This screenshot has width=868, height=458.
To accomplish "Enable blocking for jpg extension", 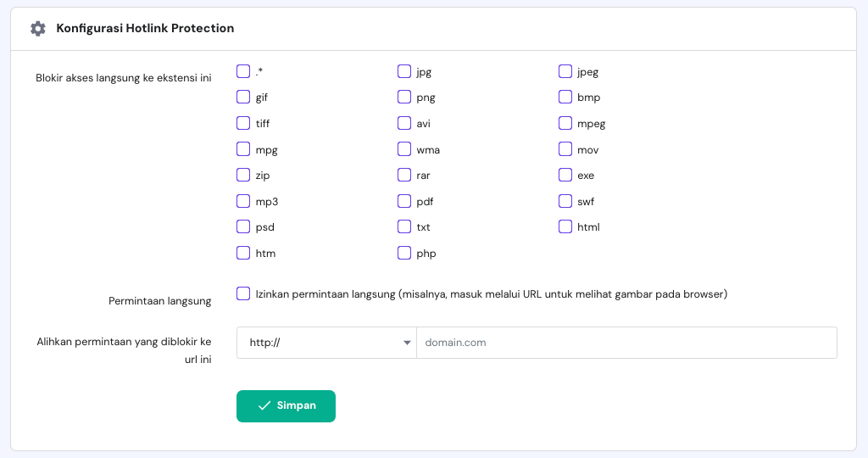I will 404,71.
